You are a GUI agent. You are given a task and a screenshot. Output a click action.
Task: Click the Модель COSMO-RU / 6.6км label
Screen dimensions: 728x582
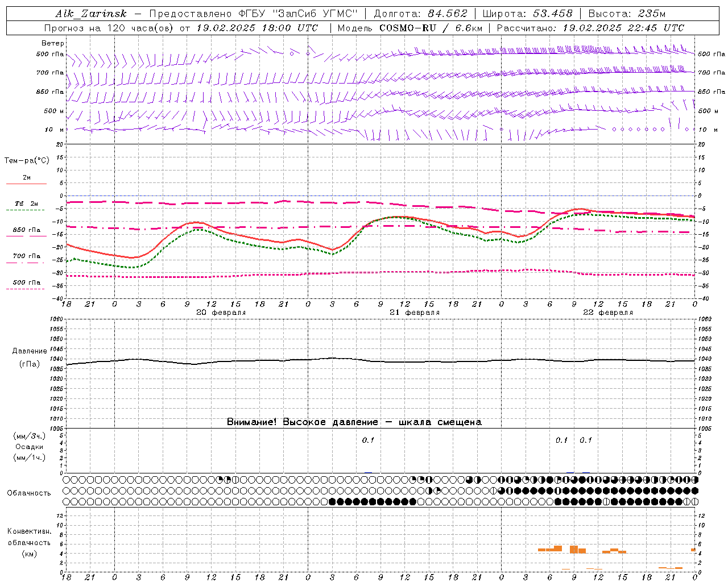coord(409,28)
